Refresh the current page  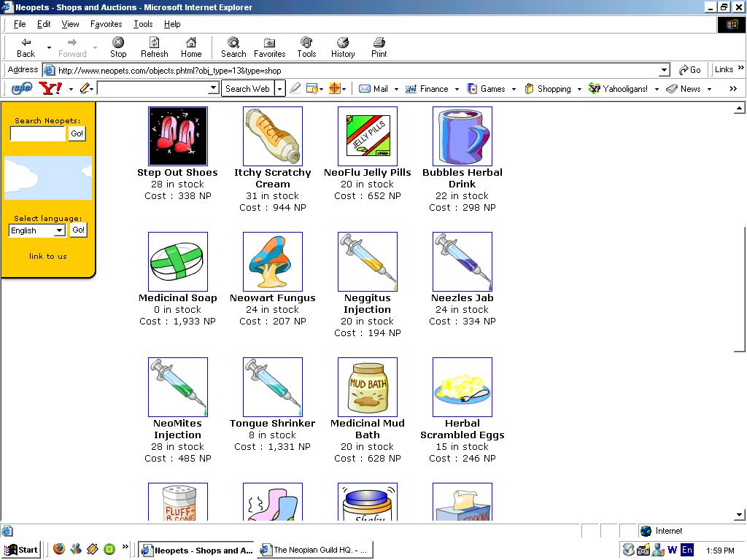155,47
